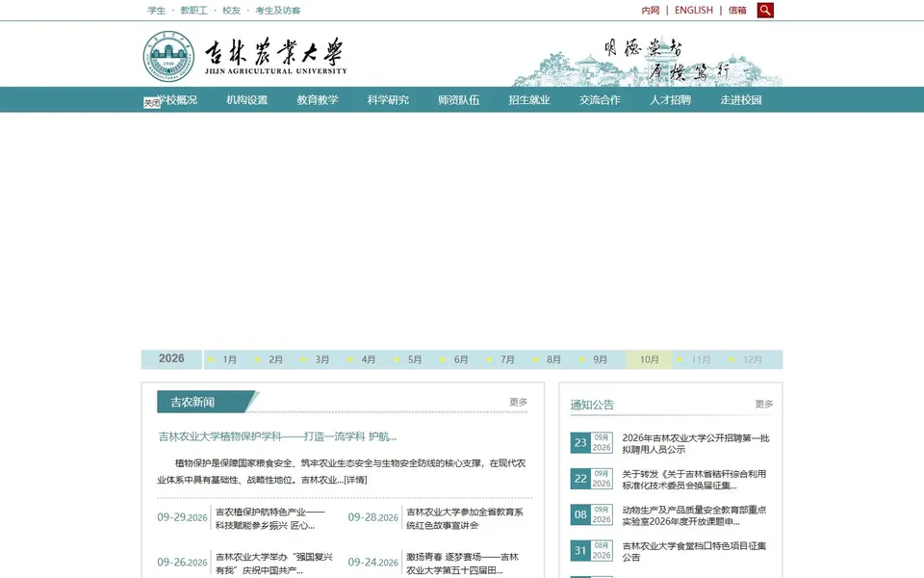This screenshot has width=924, height=578.
Task: Click the 31 08月 date badge
Action: point(592,550)
